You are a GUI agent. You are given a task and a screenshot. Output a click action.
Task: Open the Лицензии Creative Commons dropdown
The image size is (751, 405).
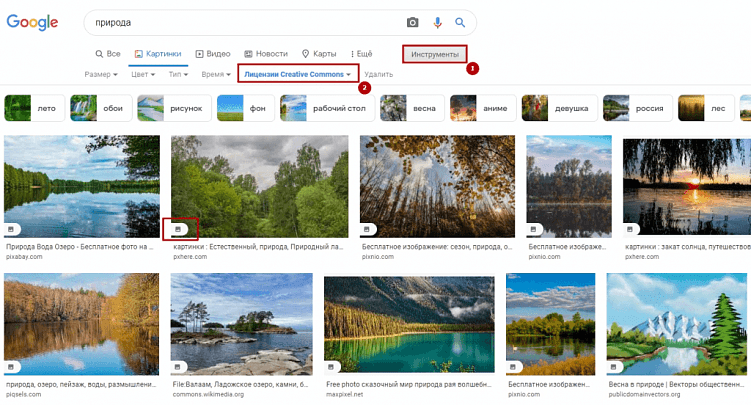(x=297, y=74)
